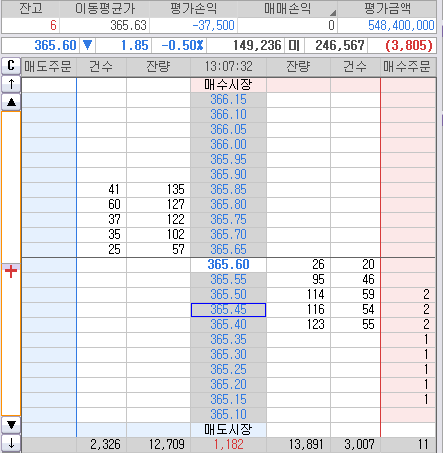Click the 매수시장 market buy cell
The image size is (443, 453).
228,85
